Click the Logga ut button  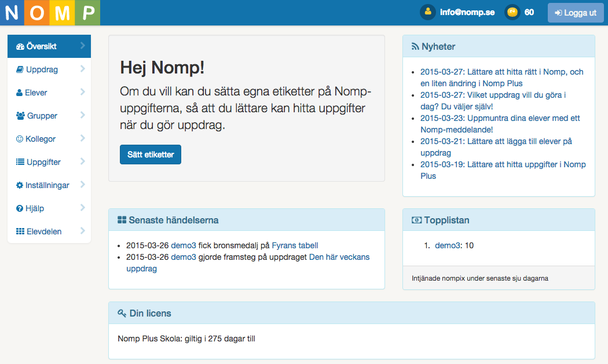point(575,12)
